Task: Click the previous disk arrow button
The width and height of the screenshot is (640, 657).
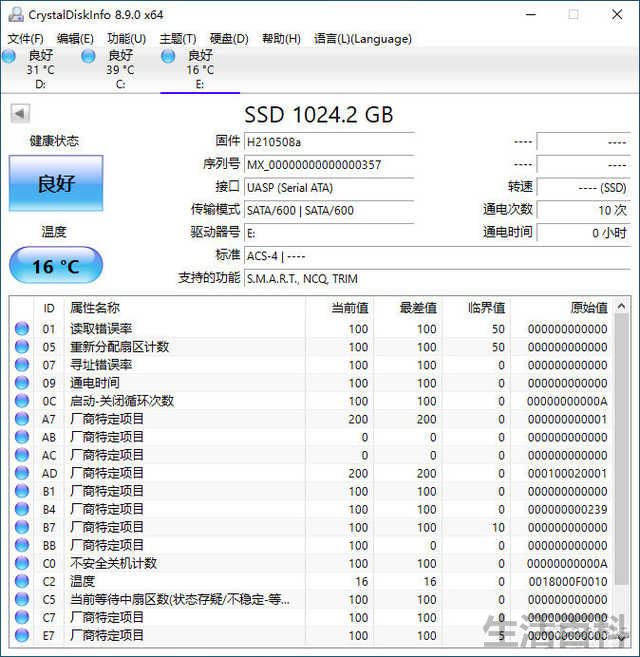Action: 20,114
